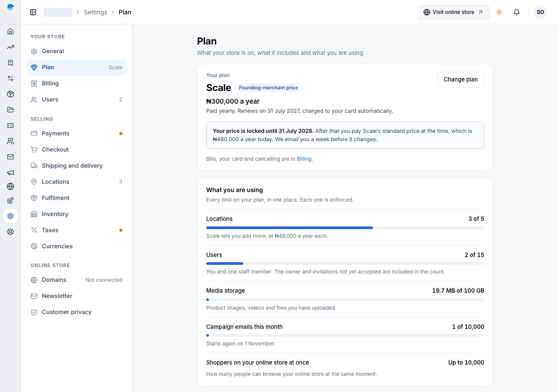
Task: Open Shipping and delivery settings
Action: [x=76, y=166]
